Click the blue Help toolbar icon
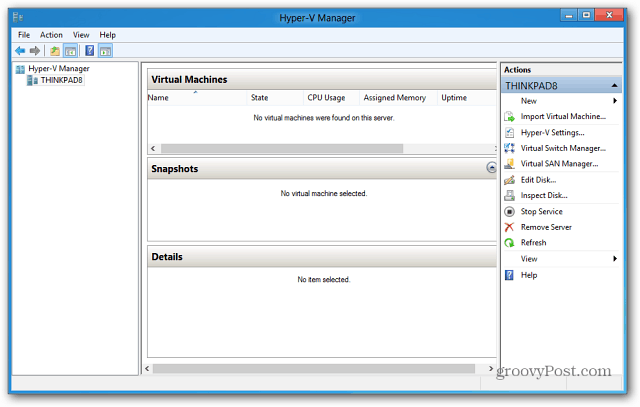Screen dimensions: 640x407 pos(89,51)
